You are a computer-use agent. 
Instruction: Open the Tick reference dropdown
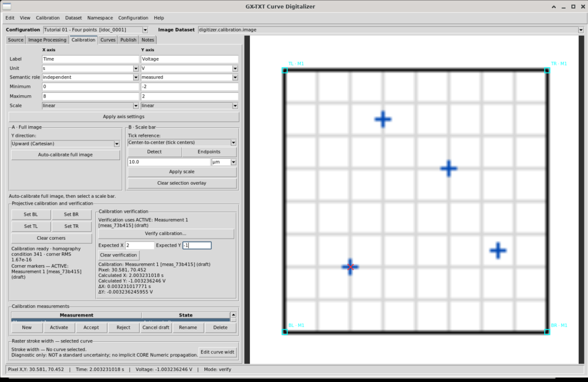coord(233,143)
